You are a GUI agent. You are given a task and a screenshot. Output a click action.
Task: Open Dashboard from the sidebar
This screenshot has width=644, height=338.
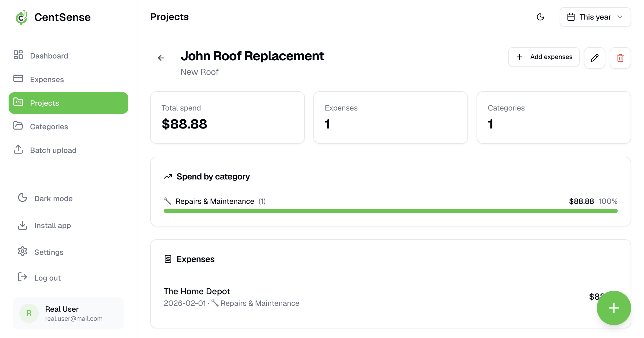click(x=49, y=56)
